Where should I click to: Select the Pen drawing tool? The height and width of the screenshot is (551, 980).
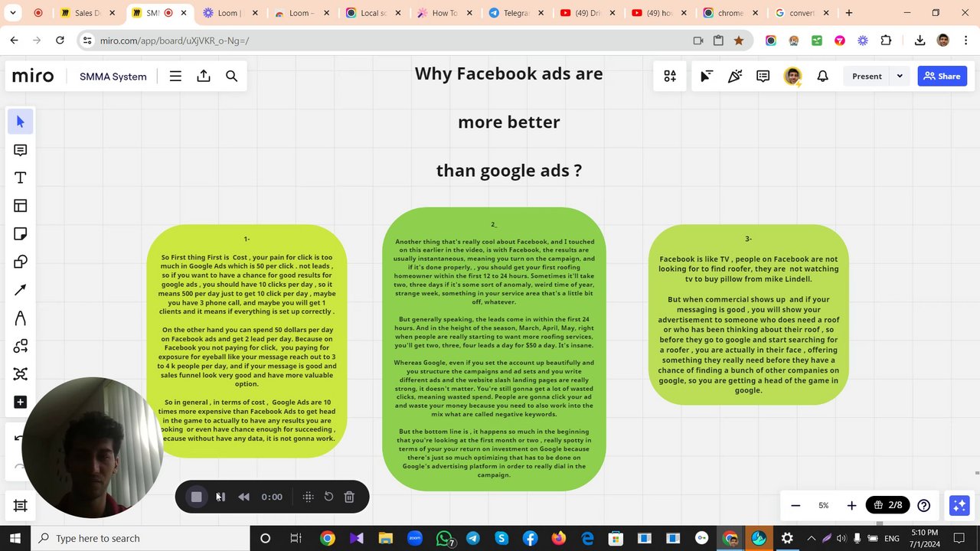[x=21, y=318]
